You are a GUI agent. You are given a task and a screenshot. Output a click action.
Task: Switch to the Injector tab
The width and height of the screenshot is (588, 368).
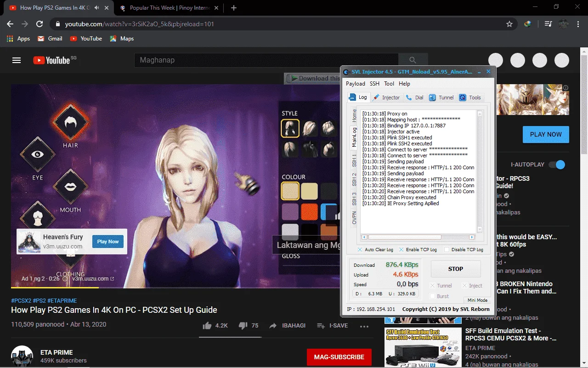click(386, 98)
